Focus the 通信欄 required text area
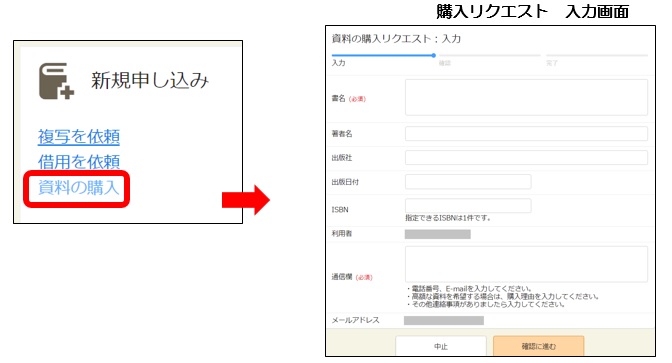Viewport: 672px width, 363px height. pos(526,264)
